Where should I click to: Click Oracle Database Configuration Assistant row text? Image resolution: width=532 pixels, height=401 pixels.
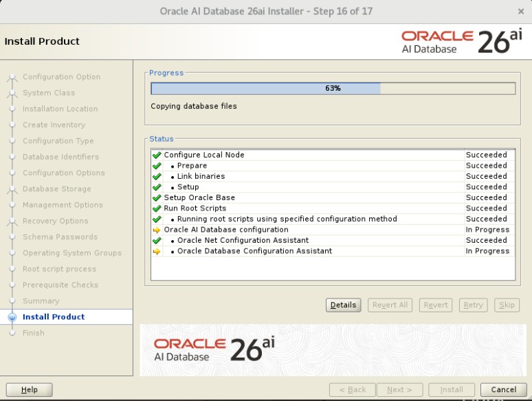(254, 251)
